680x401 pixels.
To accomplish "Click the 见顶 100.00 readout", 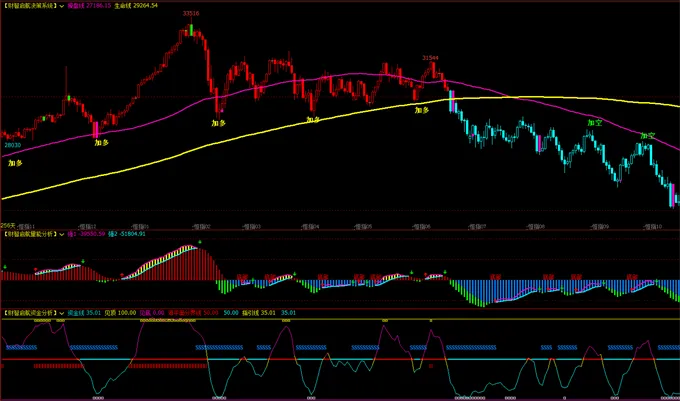I will (x=120, y=313).
